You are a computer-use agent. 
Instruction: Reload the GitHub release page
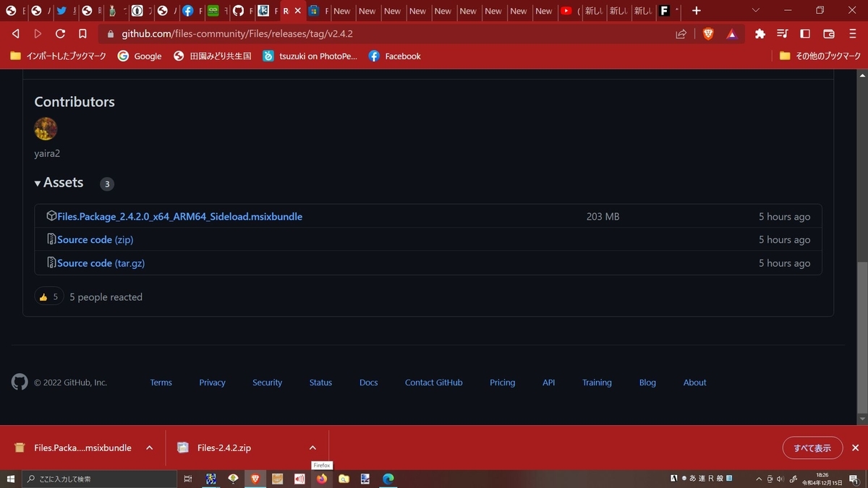60,34
